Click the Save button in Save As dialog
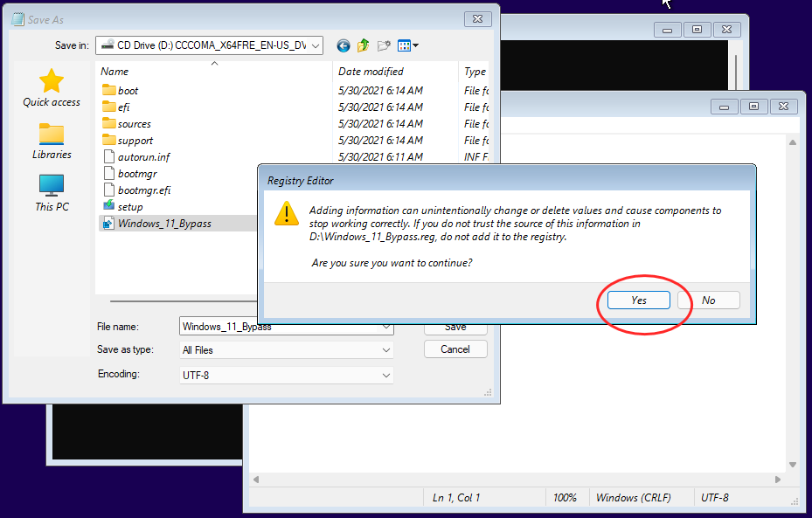The height and width of the screenshot is (518, 812). tap(455, 328)
